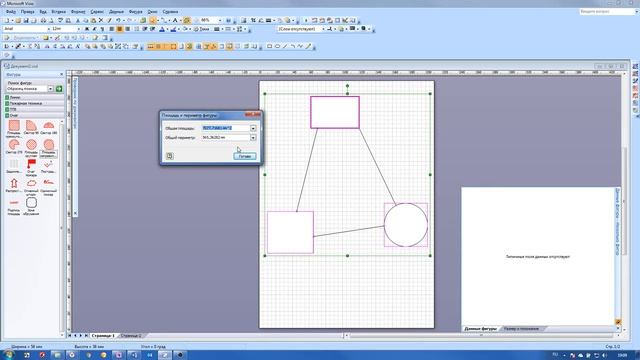This screenshot has height=360, width=640.
Task: Open the total area units dropdown in dialog
Action: (x=253, y=128)
